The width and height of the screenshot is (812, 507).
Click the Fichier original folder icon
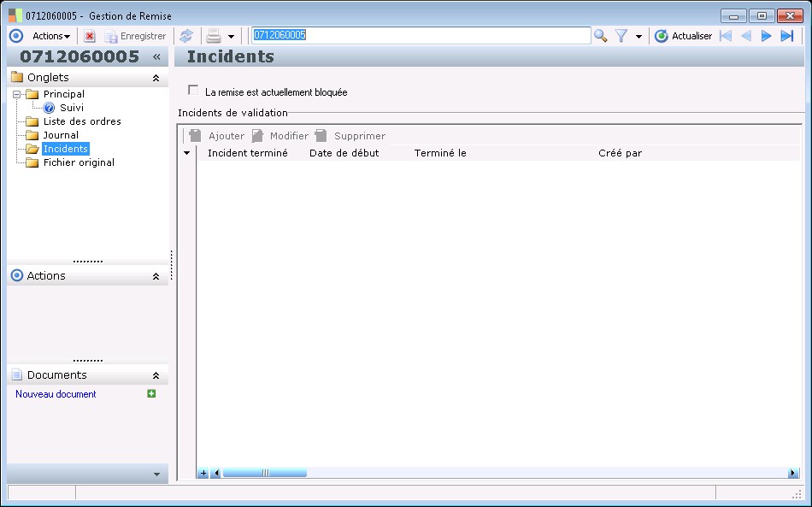tap(32, 162)
